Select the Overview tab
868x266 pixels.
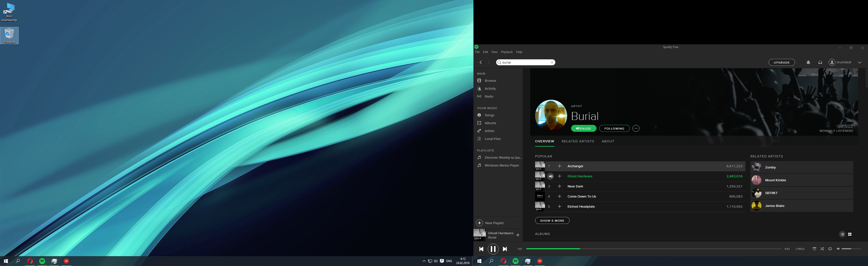tap(544, 141)
